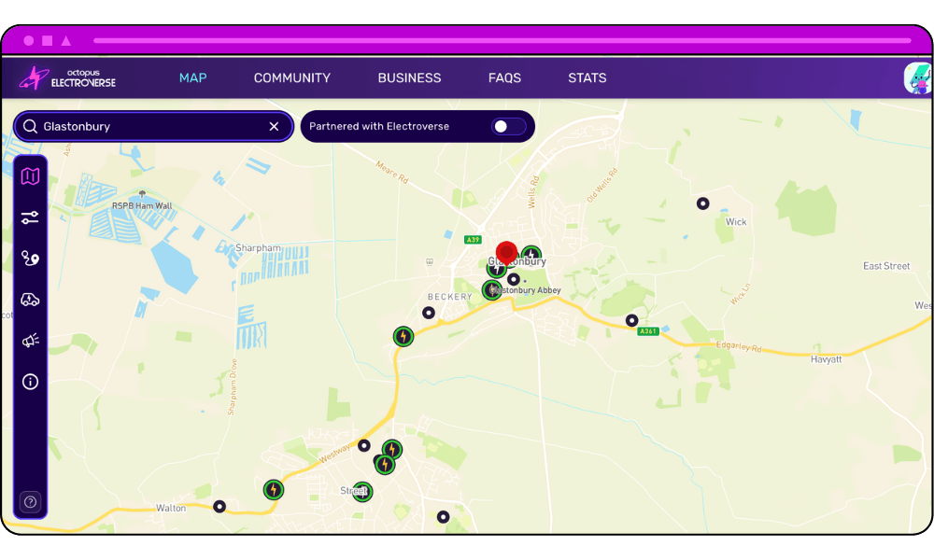This screenshot has height=560, width=934.
Task: Open the route planner icon
Action: 31,259
